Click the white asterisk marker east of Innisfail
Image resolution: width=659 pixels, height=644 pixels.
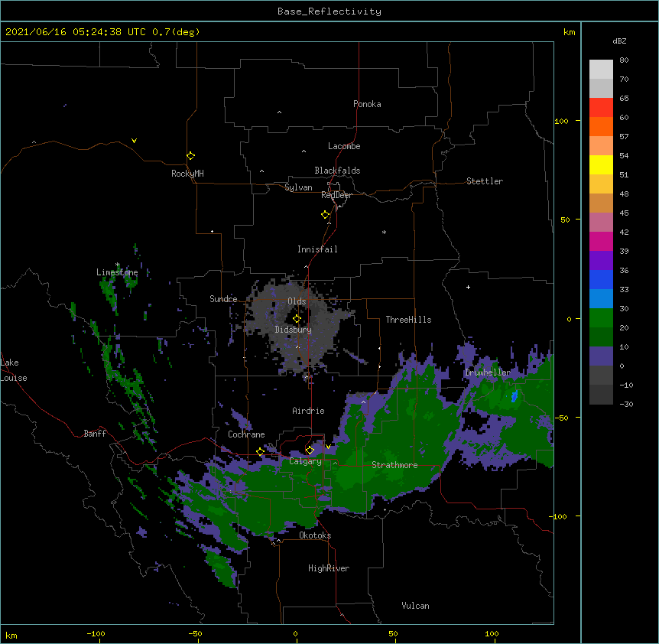pyautogui.click(x=384, y=232)
